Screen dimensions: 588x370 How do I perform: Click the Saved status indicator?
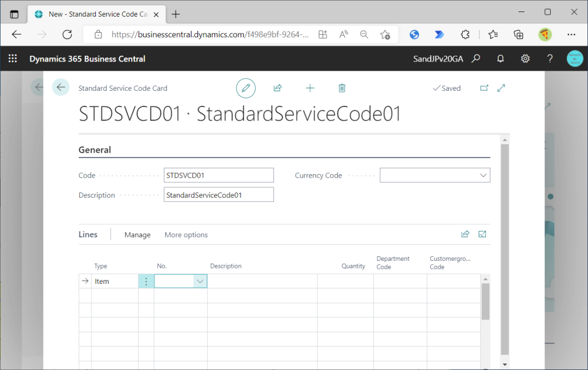[447, 88]
